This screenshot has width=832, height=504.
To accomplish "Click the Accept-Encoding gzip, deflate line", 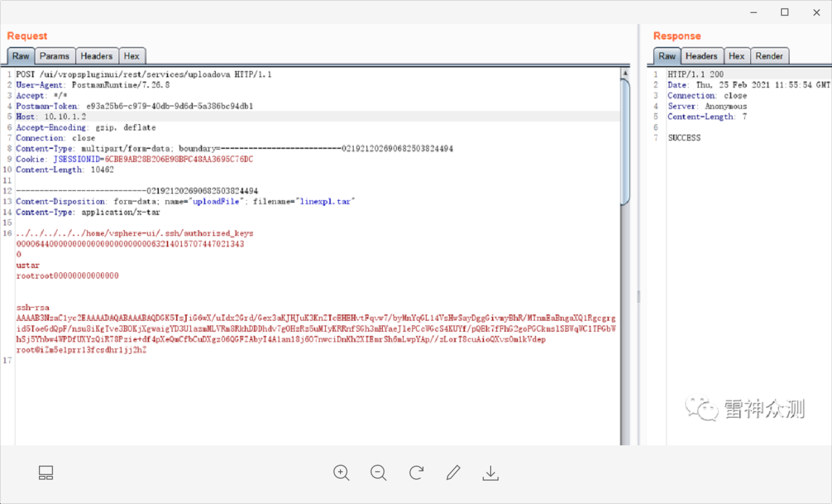I will coord(86,127).
